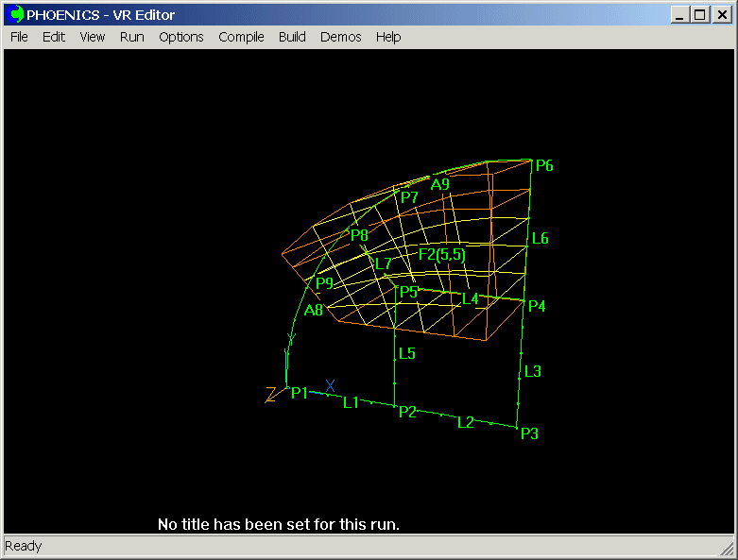Click the run title text at bottom

tap(279, 524)
